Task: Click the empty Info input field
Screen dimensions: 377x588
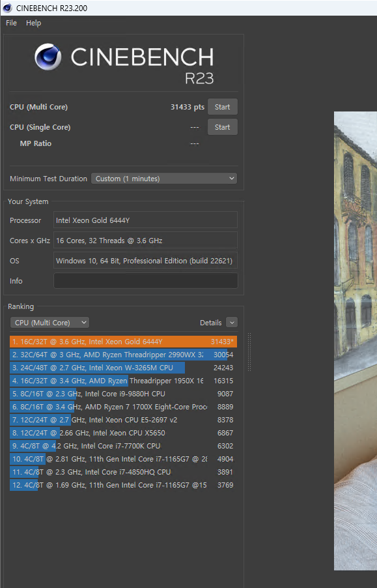Action: click(145, 281)
